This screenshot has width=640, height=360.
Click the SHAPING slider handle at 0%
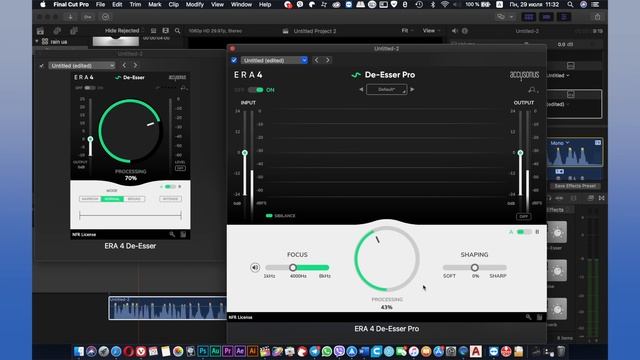(474, 268)
